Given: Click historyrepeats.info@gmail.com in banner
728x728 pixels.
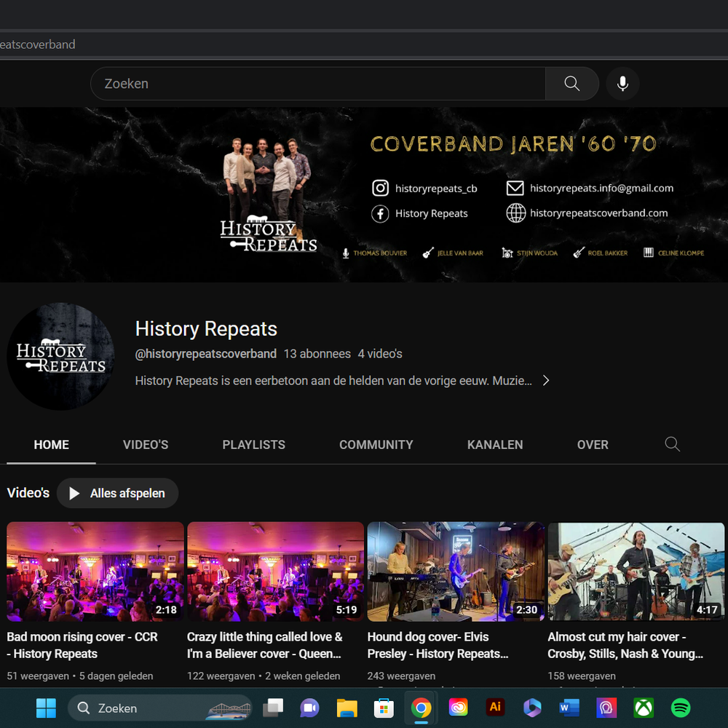Looking at the screenshot, I should click(x=602, y=188).
